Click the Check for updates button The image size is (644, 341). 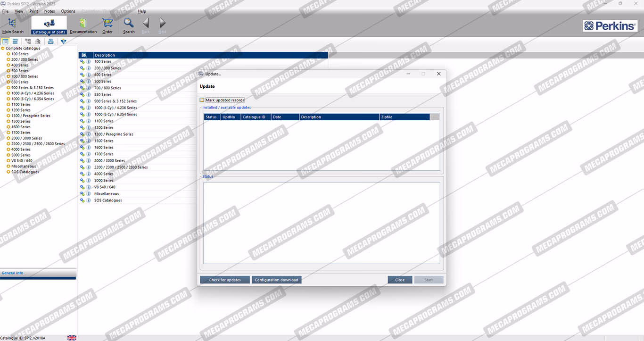click(225, 280)
